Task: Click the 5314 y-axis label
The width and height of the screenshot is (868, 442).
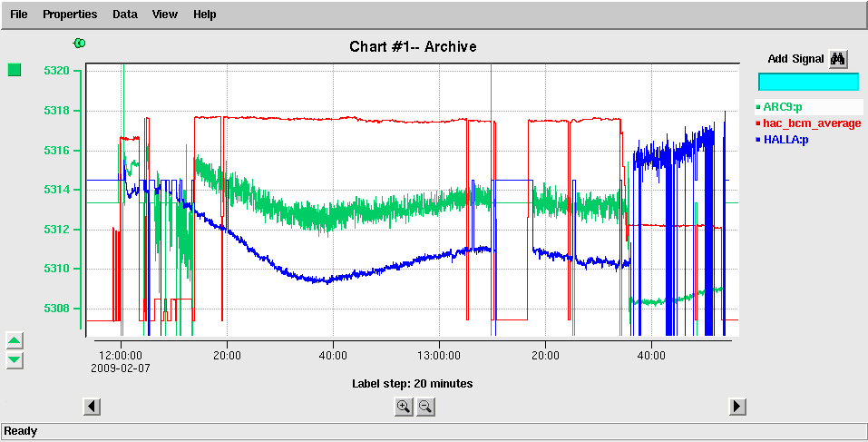Action: coord(56,190)
